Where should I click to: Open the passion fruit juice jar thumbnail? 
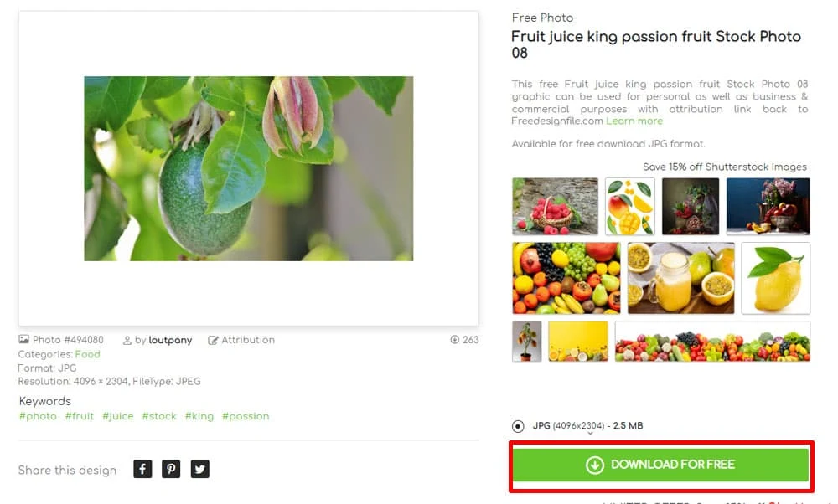pos(680,278)
